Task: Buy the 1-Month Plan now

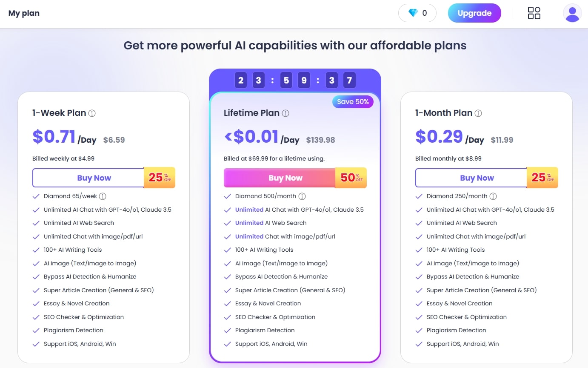Action: 471,178
